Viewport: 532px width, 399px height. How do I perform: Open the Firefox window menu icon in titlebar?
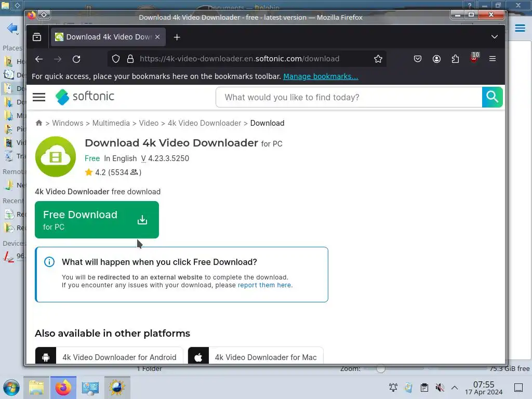tap(44, 15)
